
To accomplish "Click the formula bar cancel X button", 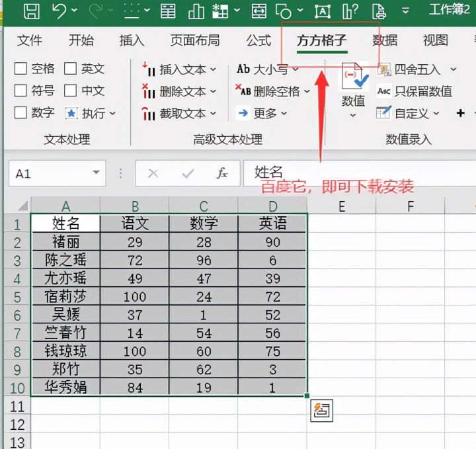I will [153, 174].
